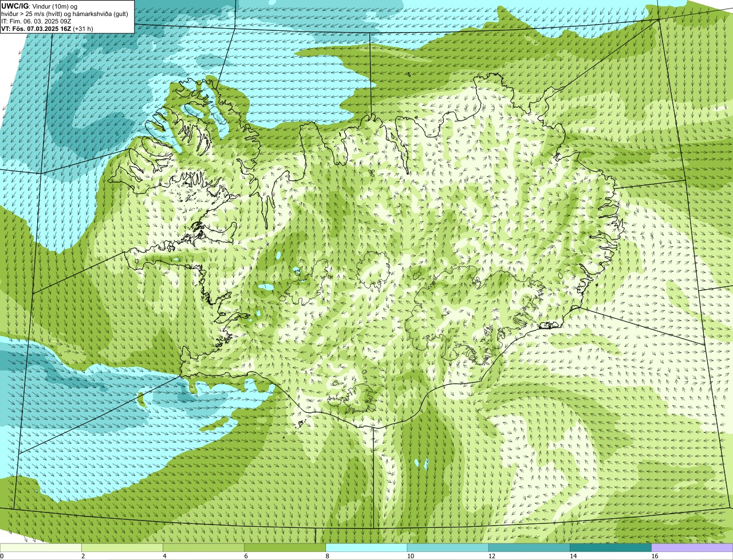Screen dimensions: 733x560
Task: Click the 8–10 m/s light cyan legend swatch
Action: click(366, 547)
